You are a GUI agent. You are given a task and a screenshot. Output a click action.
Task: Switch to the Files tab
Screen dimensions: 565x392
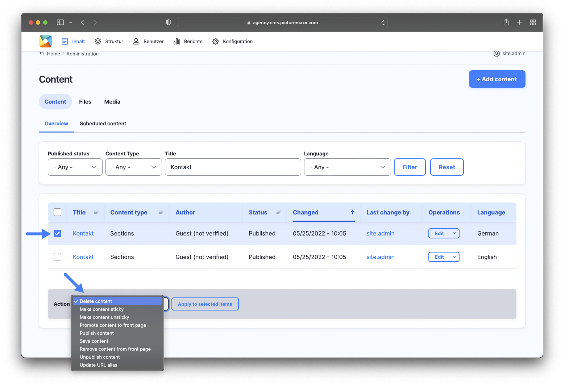point(85,102)
